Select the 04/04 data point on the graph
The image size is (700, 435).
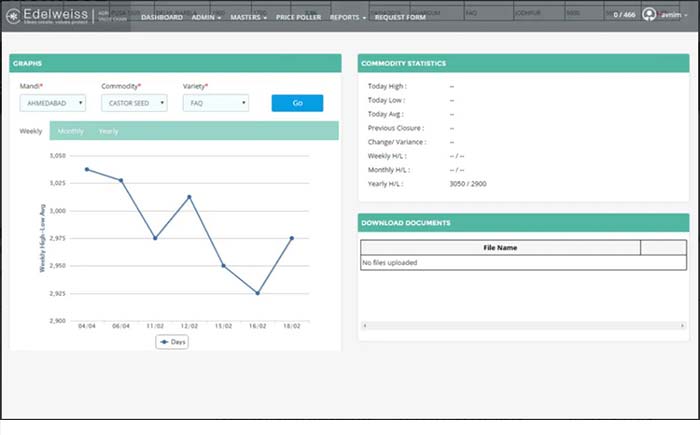click(87, 169)
